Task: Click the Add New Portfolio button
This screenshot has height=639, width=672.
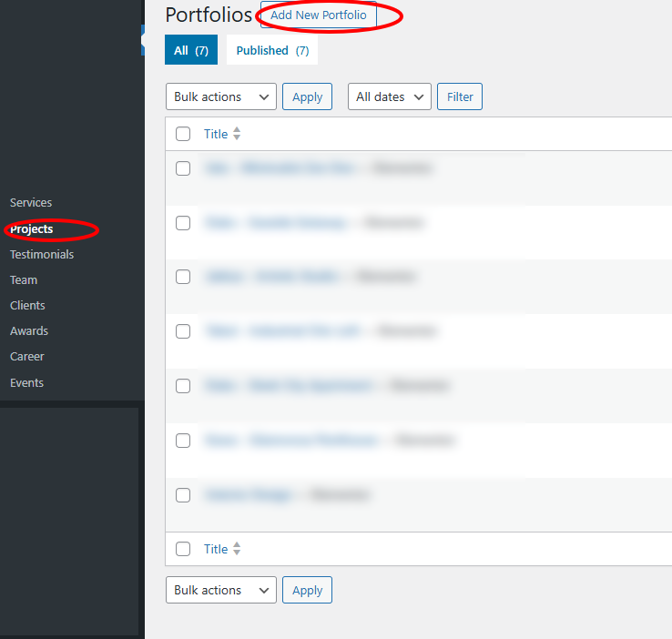Action: (318, 15)
